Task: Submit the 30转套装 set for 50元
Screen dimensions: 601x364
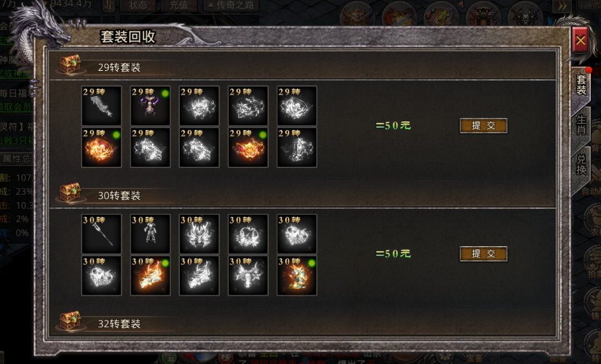Action: pos(484,254)
